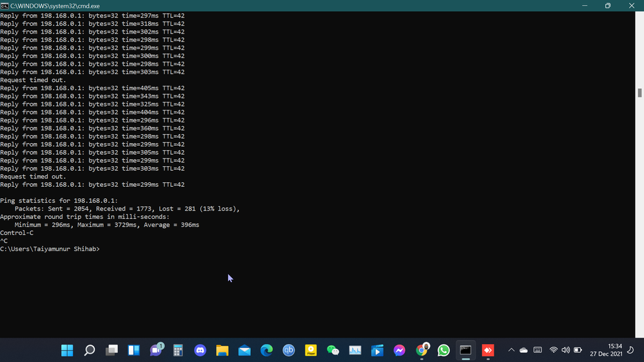Screen dimensions: 644x362
Task: Open taskbar Search
Action: click(x=90, y=350)
